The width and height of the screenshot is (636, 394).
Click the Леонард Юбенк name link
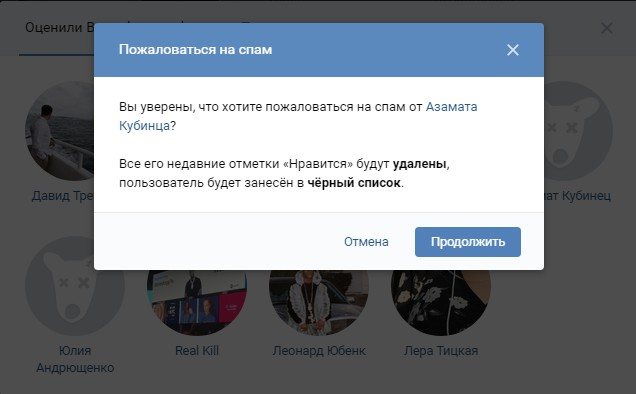pyautogui.click(x=319, y=351)
